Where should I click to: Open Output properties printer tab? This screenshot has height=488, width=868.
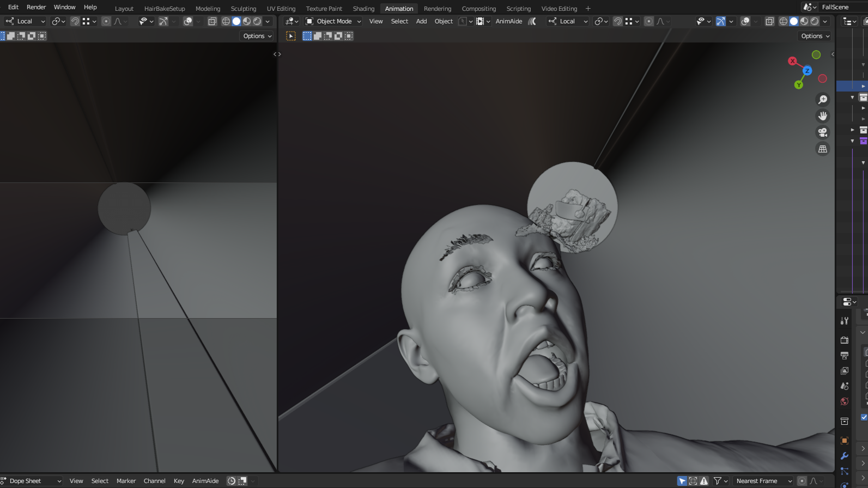[x=845, y=356]
